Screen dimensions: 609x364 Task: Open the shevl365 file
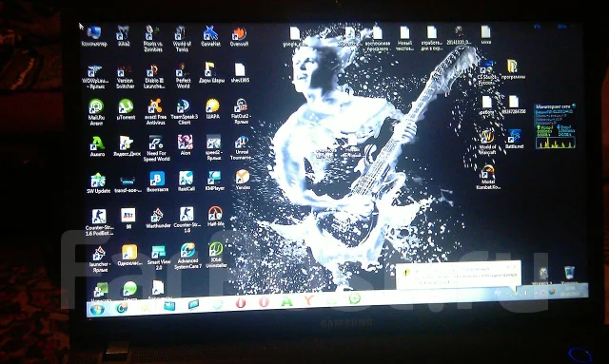(240, 73)
